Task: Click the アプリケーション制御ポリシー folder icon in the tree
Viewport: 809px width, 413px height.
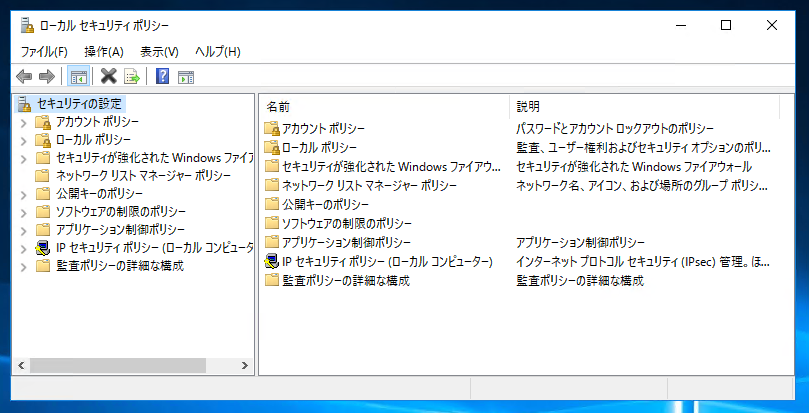Action: [43, 229]
